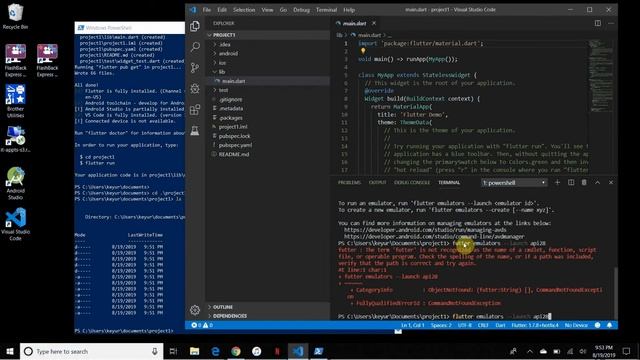This screenshot has width=640, height=360.
Task: Open the View menu
Action: coord(267,10)
